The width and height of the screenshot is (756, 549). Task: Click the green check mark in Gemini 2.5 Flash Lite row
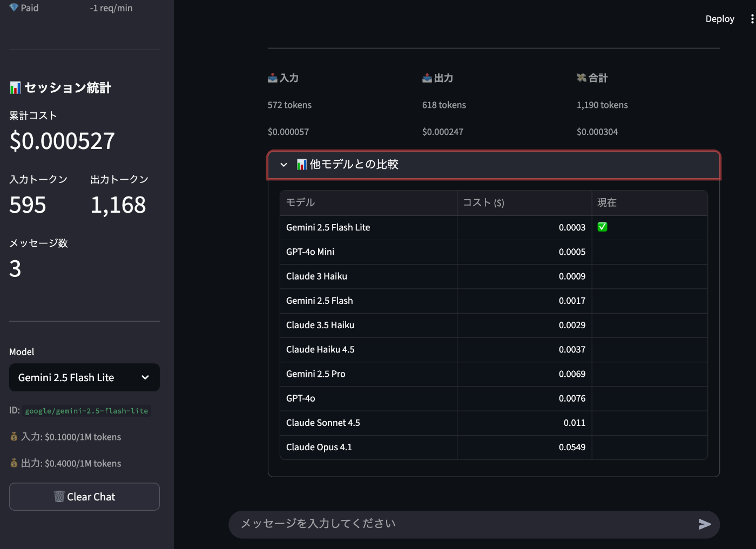tap(603, 227)
